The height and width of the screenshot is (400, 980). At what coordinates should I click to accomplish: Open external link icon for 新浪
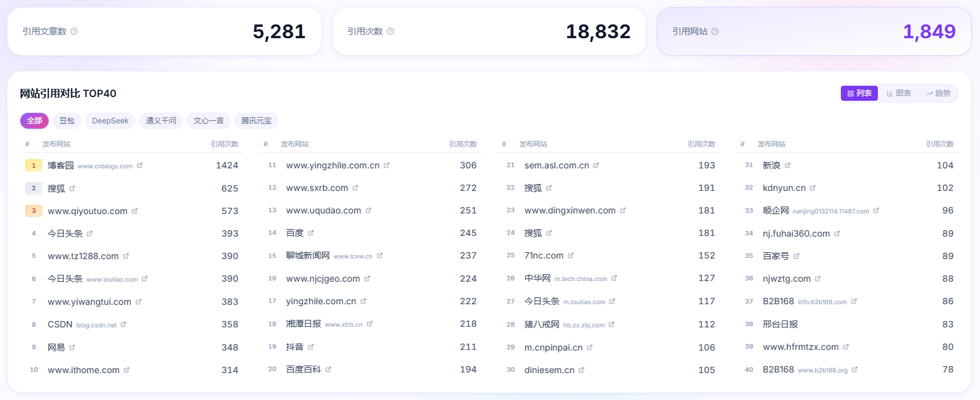pyautogui.click(x=788, y=165)
